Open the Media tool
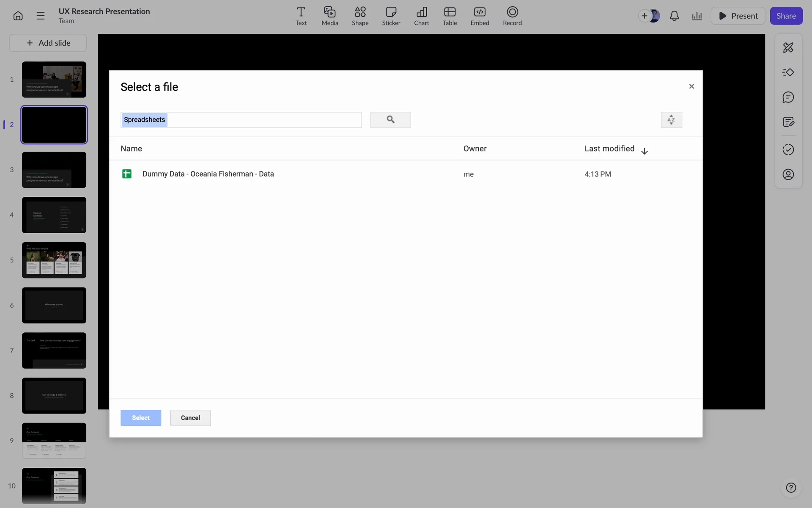The image size is (812, 508). (x=329, y=16)
